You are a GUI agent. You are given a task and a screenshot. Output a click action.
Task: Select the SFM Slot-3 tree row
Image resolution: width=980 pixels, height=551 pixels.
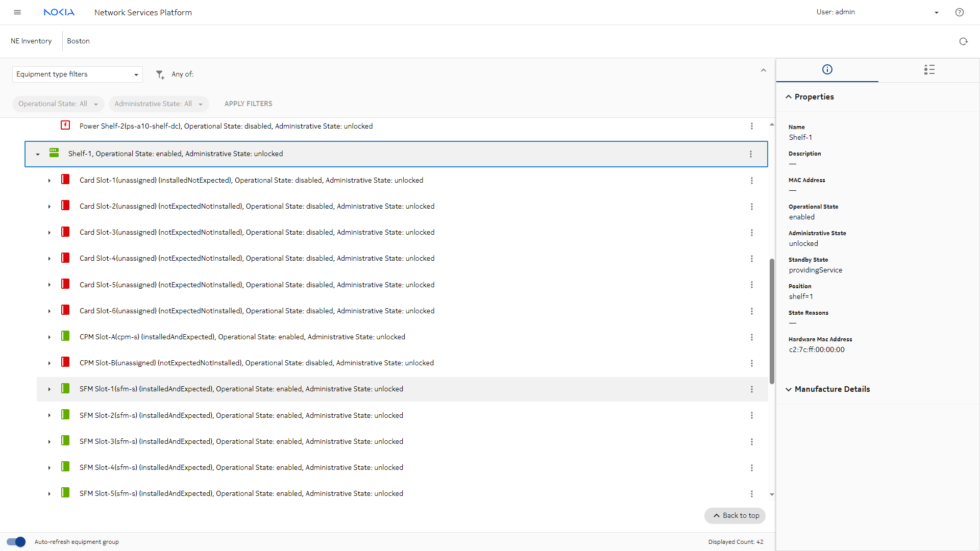point(241,442)
